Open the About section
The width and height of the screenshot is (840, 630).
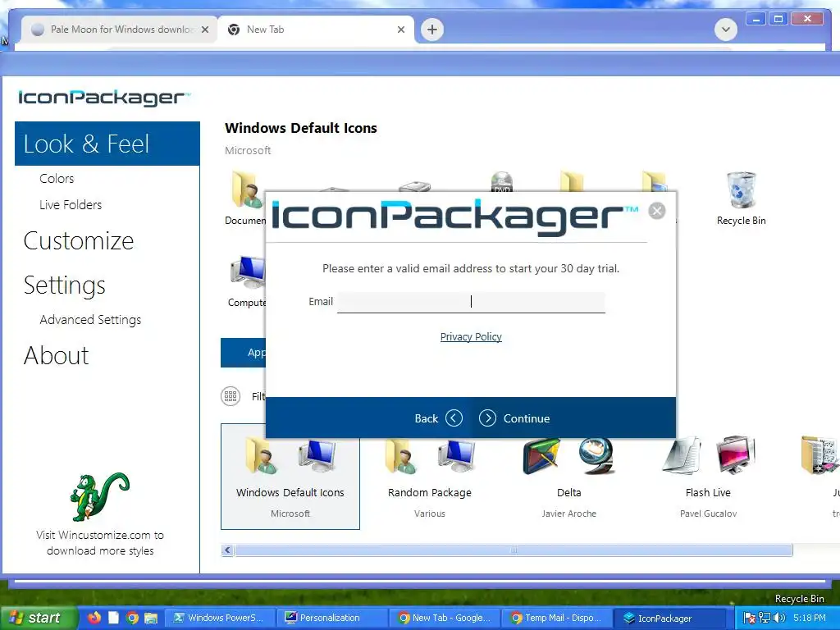tap(57, 356)
